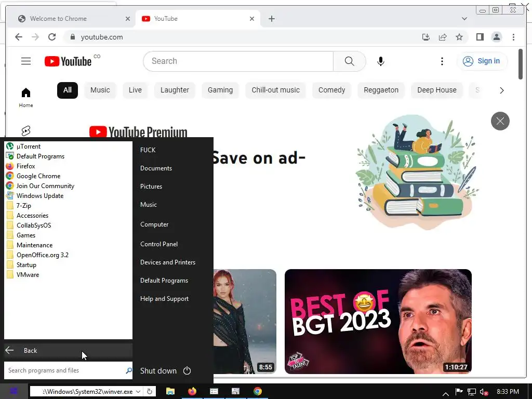Select the Live category chip

coord(135,90)
